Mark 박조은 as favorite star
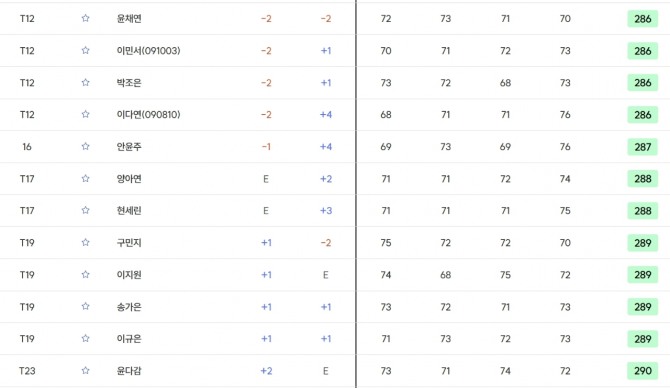Screen dimensions: 670x388 (x=85, y=82)
